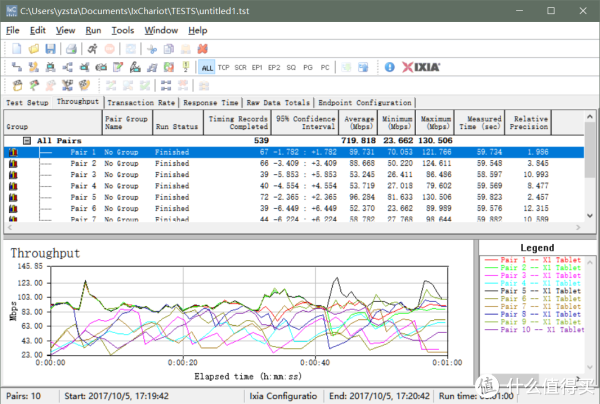Image resolution: width=600 pixels, height=404 pixels.
Task: Click the Pair 3 row chart icon
Action: 13,175
